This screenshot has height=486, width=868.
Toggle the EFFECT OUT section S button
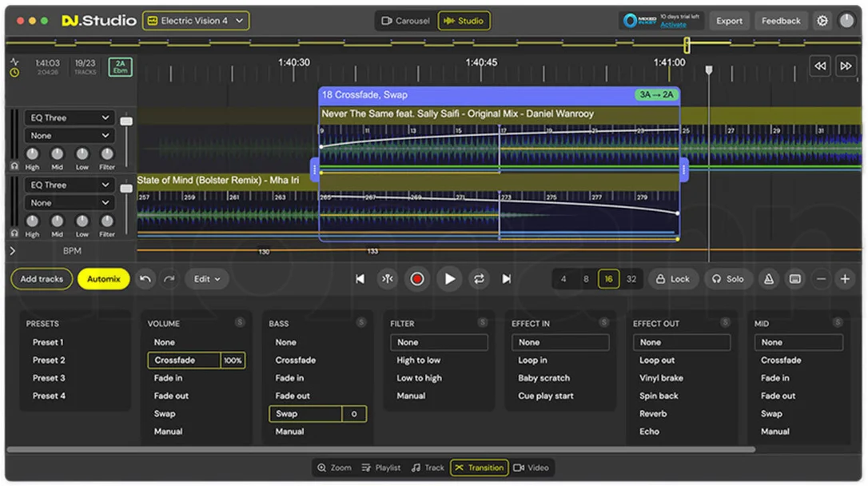(725, 323)
